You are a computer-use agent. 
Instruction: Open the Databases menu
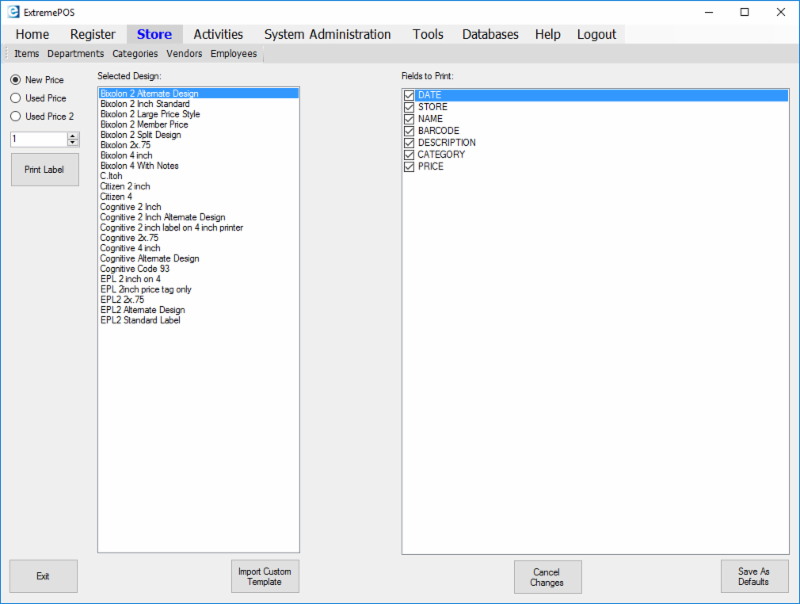(490, 34)
